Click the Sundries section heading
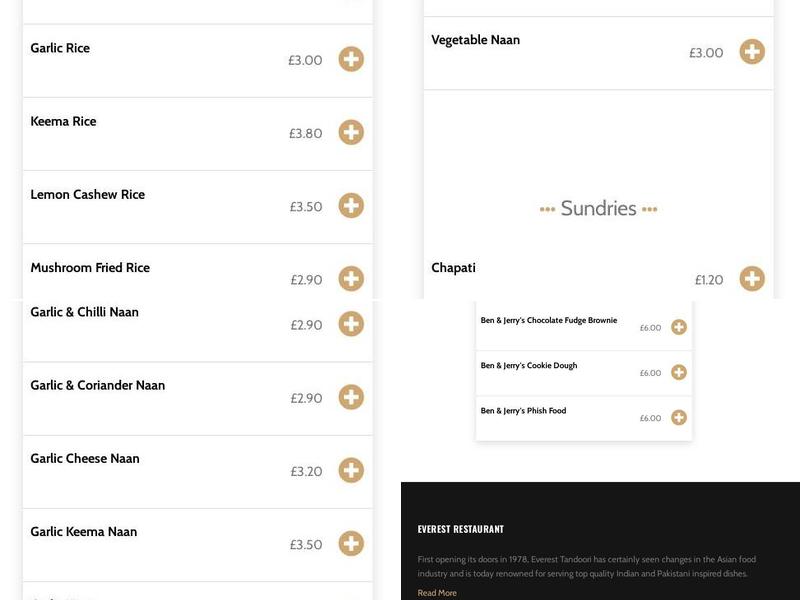The image size is (800, 600). tap(598, 209)
